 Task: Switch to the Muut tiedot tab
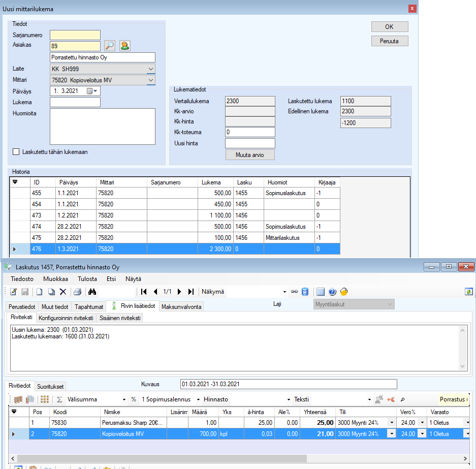[55, 306]
